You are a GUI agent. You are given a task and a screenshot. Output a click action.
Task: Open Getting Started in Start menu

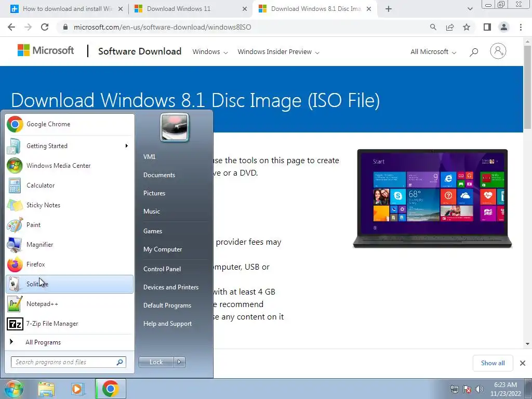tap(70, 146)
